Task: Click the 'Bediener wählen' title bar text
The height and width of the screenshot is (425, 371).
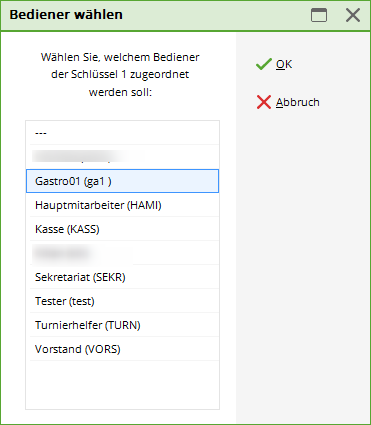Action: click(66, 15)
